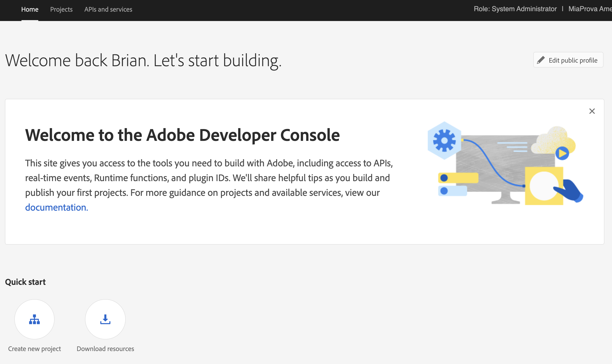The height and width of the screenshot is (364, 612).
Task: Click the light blue slider bar in the illustration
Action: [453, 191]
